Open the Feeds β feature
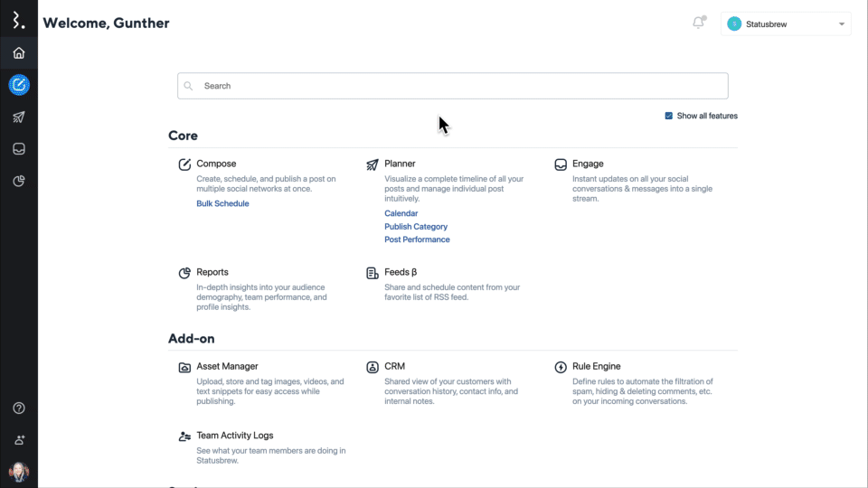This screenshot has height=488, width=868. point(400,272)
